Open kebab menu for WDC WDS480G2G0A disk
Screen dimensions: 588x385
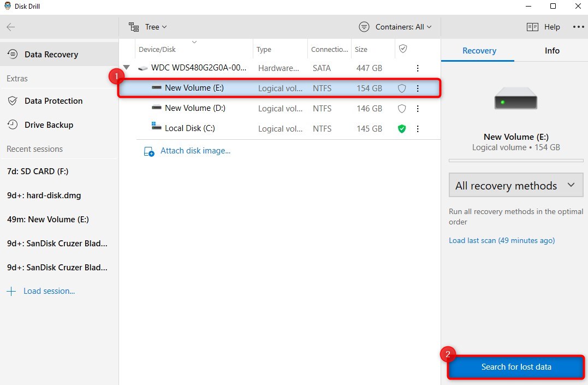pos(417,68)
